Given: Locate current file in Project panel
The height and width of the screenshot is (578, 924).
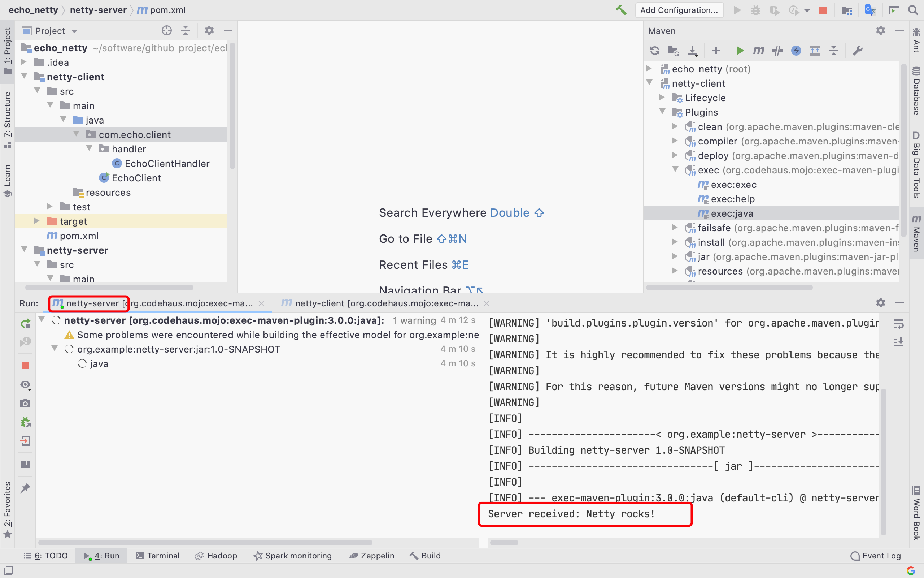Looking at the screenshot, I should tap(166, 31).
